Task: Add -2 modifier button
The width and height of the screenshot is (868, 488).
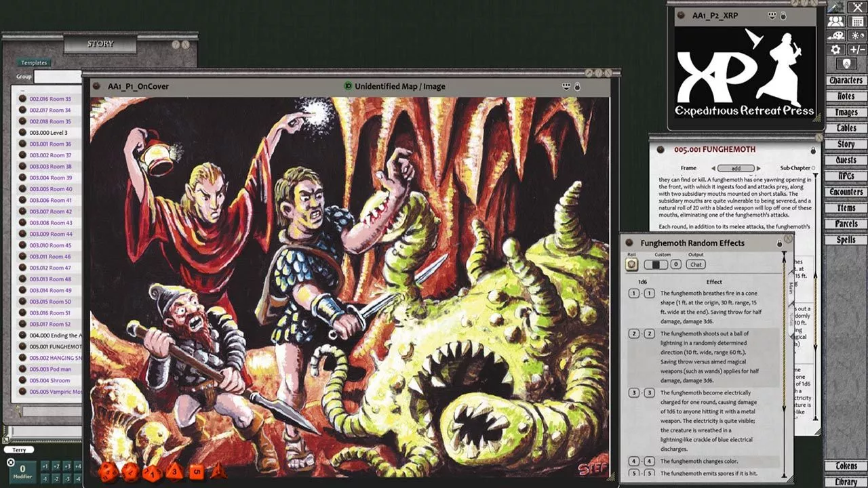Action: [56, 479]
